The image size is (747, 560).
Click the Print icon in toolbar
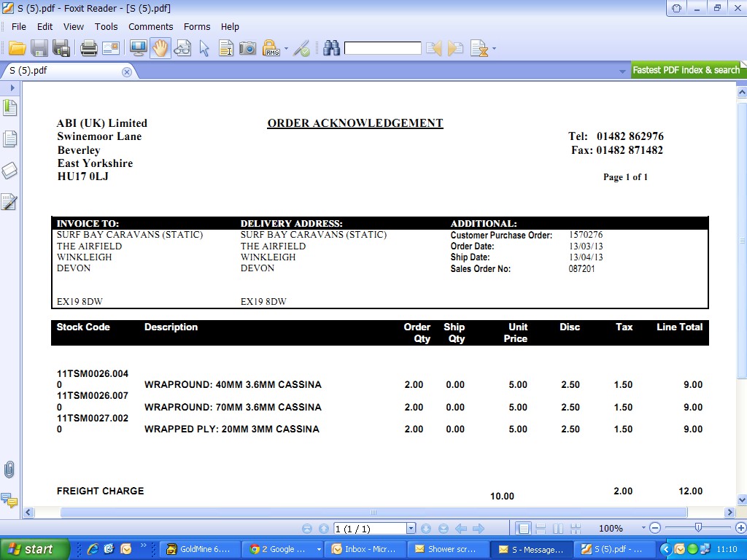tap(89, 49)
